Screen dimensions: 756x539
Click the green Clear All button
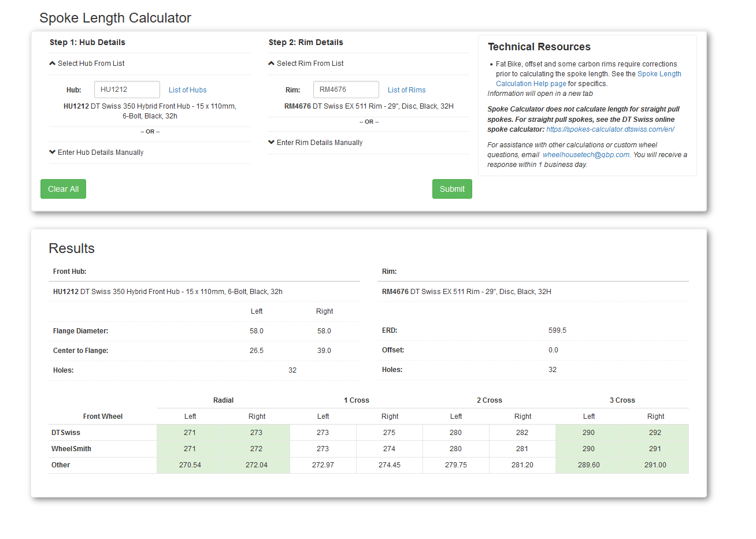coord(63,189)
